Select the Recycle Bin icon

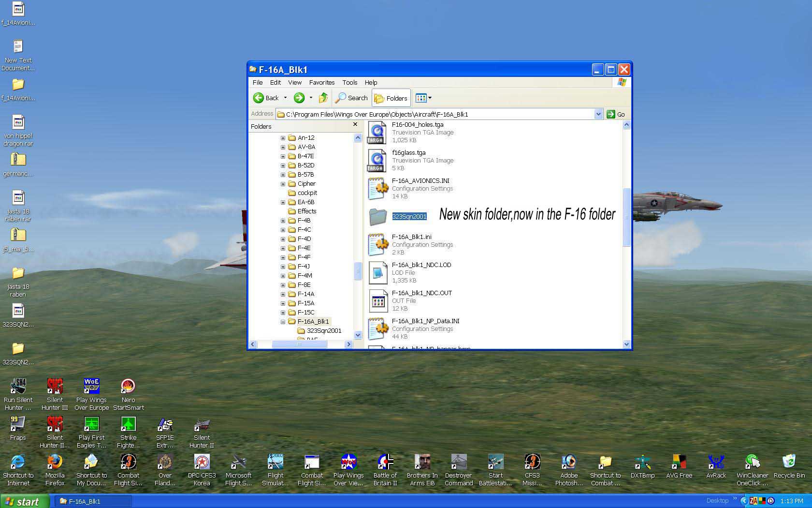[789, 467]
